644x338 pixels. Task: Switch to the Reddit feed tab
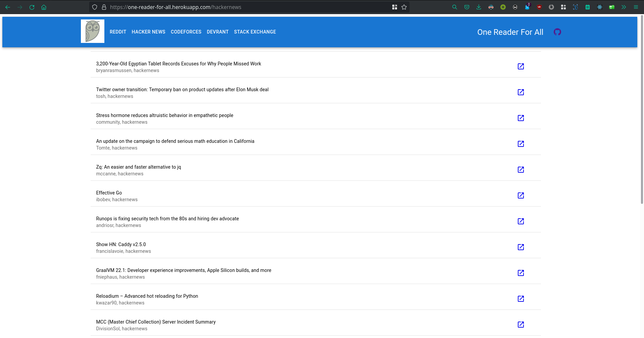pyautogui.click(x=118, y=32)
